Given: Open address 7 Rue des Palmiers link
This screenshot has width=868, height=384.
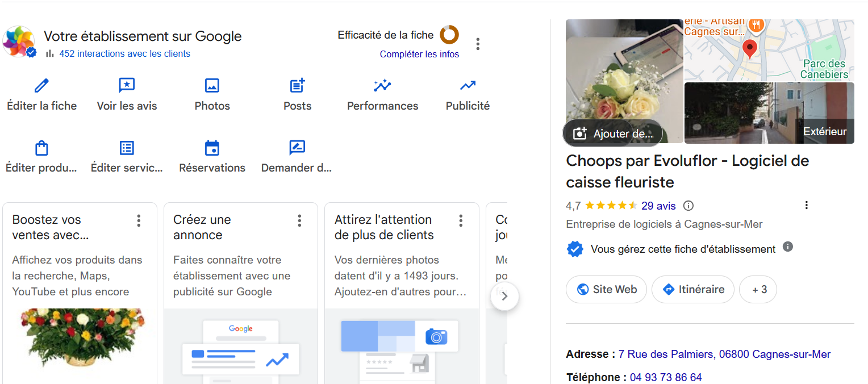Looking at the screenshot, I should (x=724, y=354).
